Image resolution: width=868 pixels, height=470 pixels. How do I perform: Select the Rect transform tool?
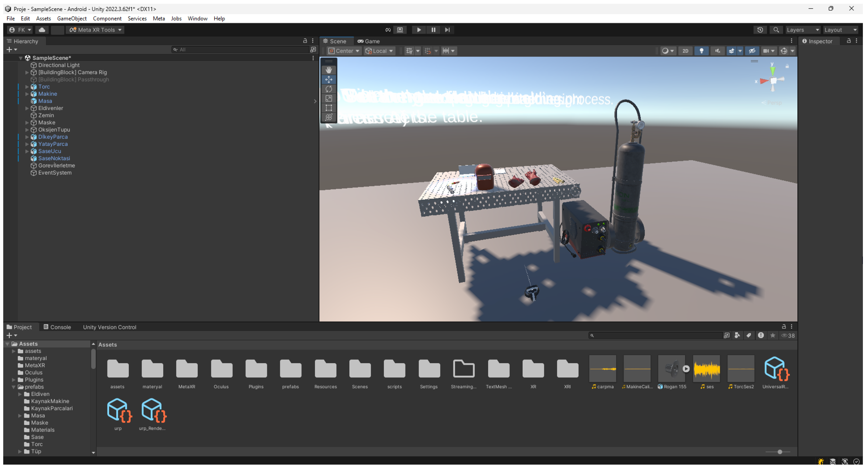tap(329, 108)
